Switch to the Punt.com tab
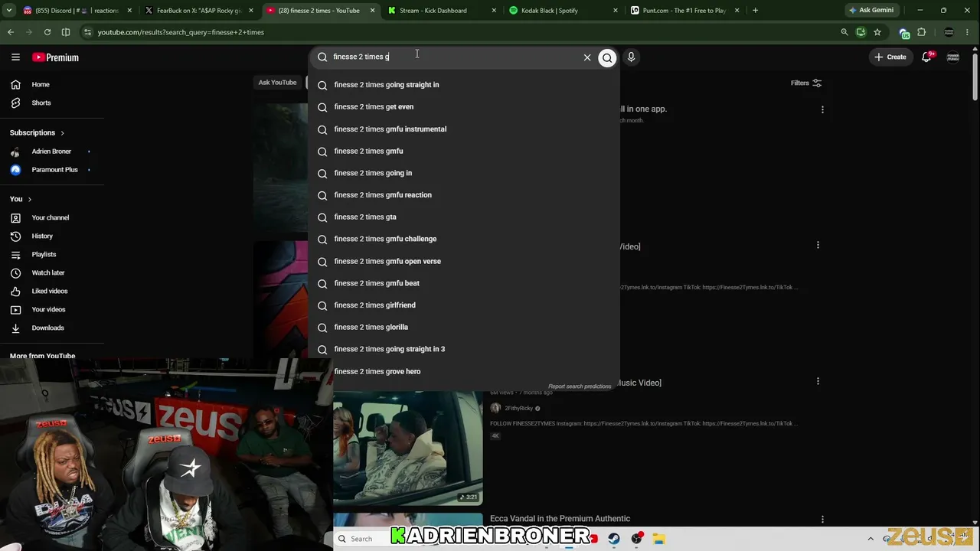This screenshot has width=980, height=551. tap(684, 11)
